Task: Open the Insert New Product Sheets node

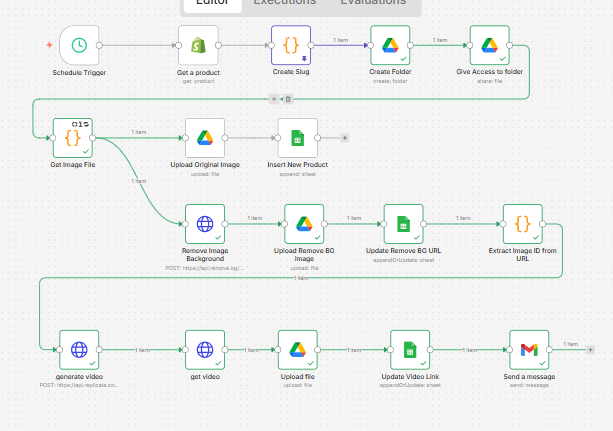Action: (x=297, y=138)
